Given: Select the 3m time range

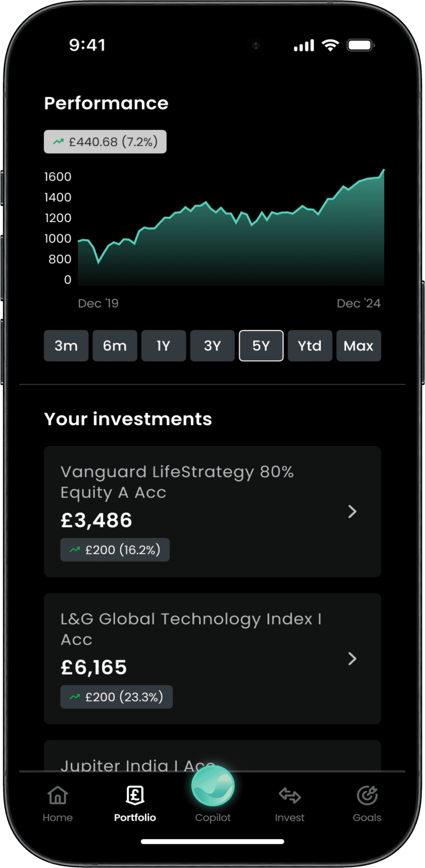Looking at the screenshot, I should [x=66, y=346].
